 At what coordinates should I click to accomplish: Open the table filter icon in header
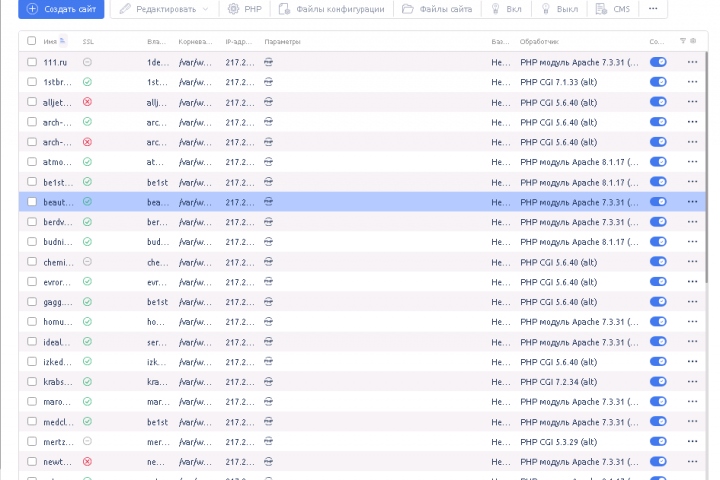(x=683, y=41)
